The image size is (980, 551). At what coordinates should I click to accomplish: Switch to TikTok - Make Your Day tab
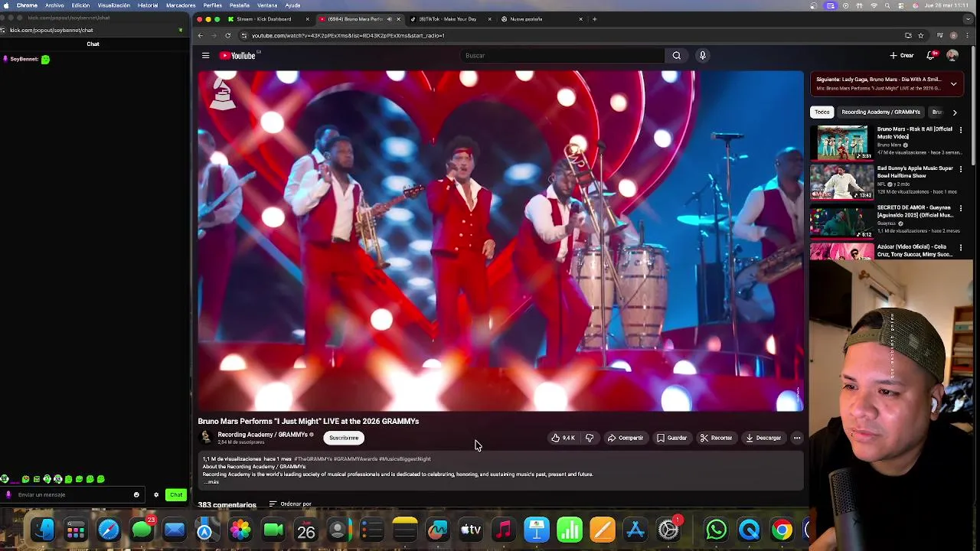click(x=452, y=19)
